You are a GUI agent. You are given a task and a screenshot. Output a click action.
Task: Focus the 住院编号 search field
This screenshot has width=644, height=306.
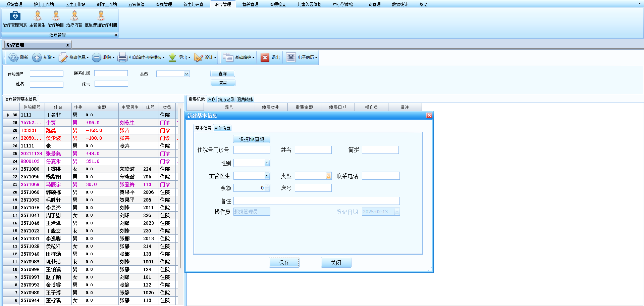[x=47, y=74]
